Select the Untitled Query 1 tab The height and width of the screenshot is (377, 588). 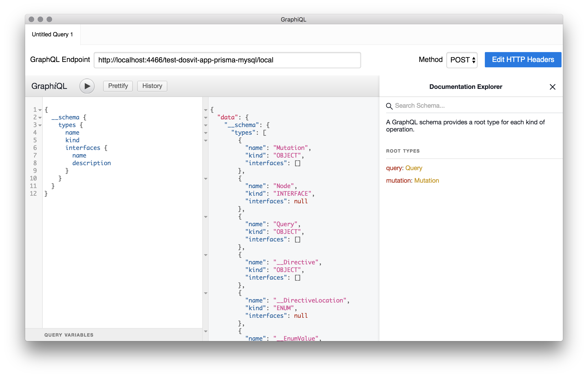(52, 34)
